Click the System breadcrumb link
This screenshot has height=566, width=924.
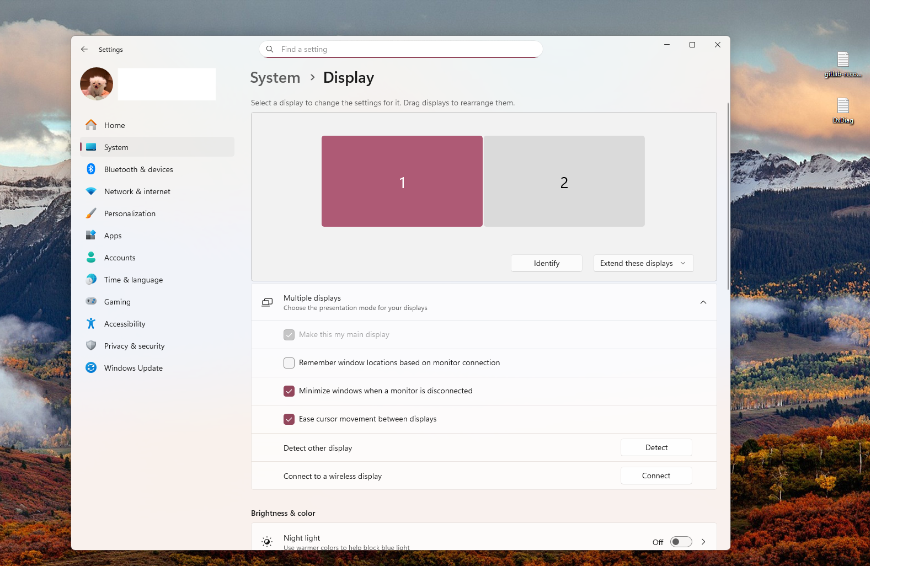(x=275, y=78)
